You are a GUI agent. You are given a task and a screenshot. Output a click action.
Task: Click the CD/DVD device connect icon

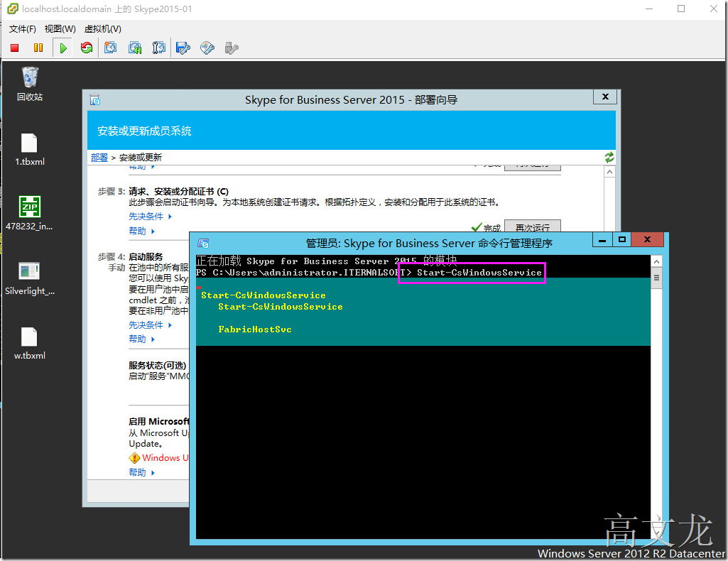click(x=207, y=48)
